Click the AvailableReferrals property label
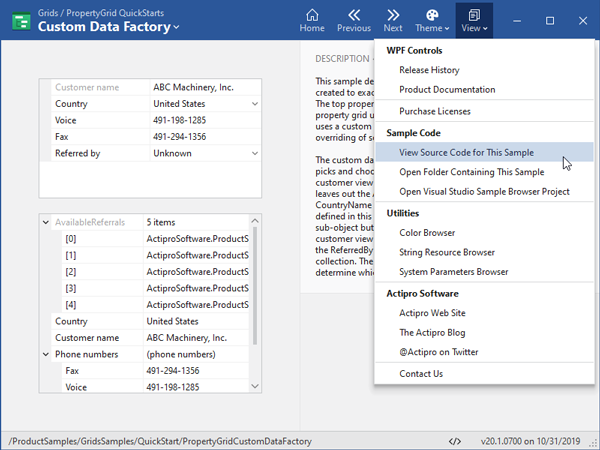 click(90, 222)
